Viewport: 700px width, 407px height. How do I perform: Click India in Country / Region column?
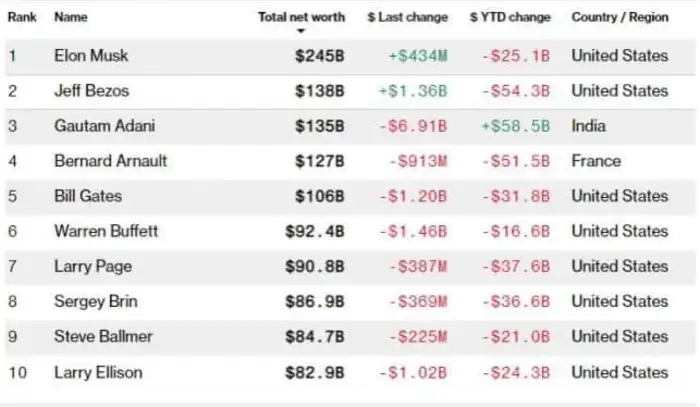point(589,126)
